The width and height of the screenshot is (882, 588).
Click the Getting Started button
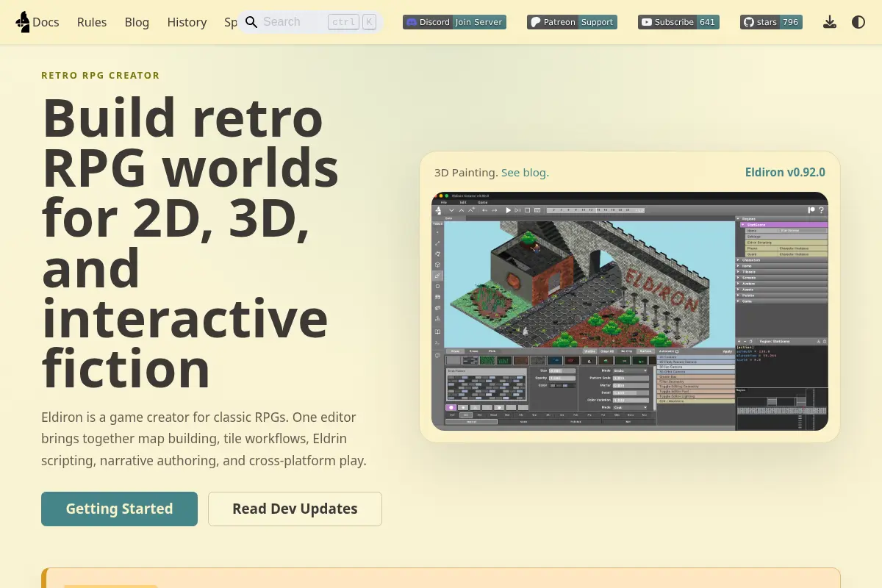pyautogui.click(x=119, y=509)
